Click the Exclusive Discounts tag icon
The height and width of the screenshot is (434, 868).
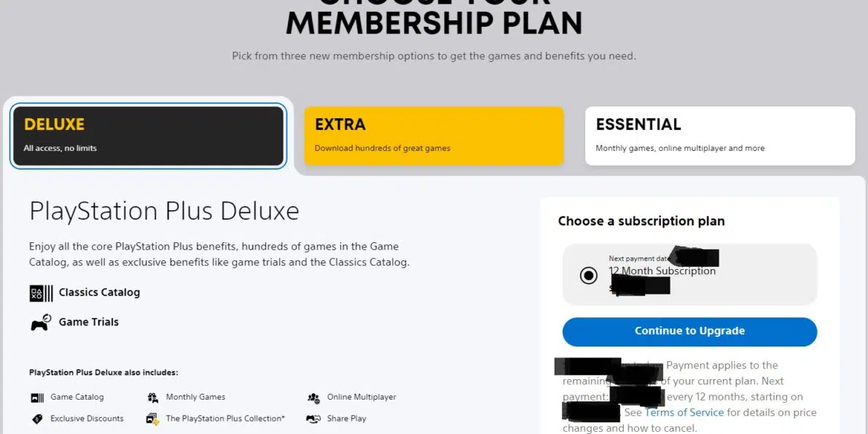[37, 419]
